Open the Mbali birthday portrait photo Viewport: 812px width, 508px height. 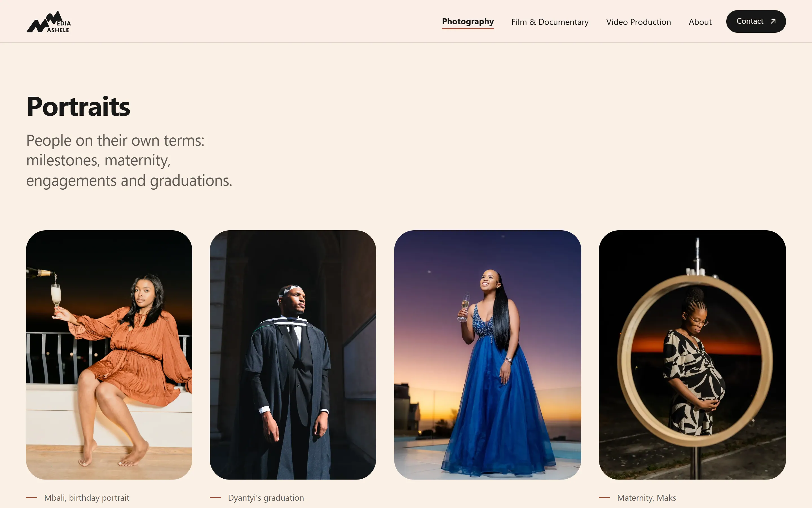(109, 355)
